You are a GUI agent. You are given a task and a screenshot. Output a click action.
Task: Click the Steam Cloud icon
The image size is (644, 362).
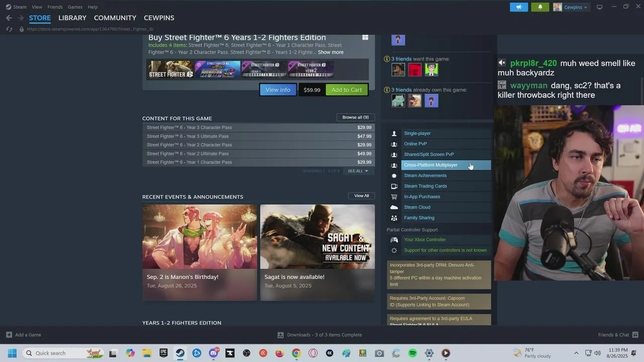[x=394, y=207]
